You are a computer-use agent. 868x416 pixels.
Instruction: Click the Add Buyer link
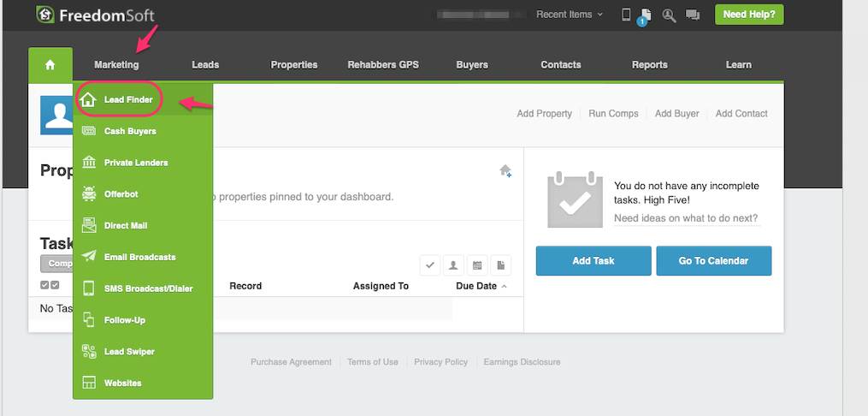click(x=677, y=114)
